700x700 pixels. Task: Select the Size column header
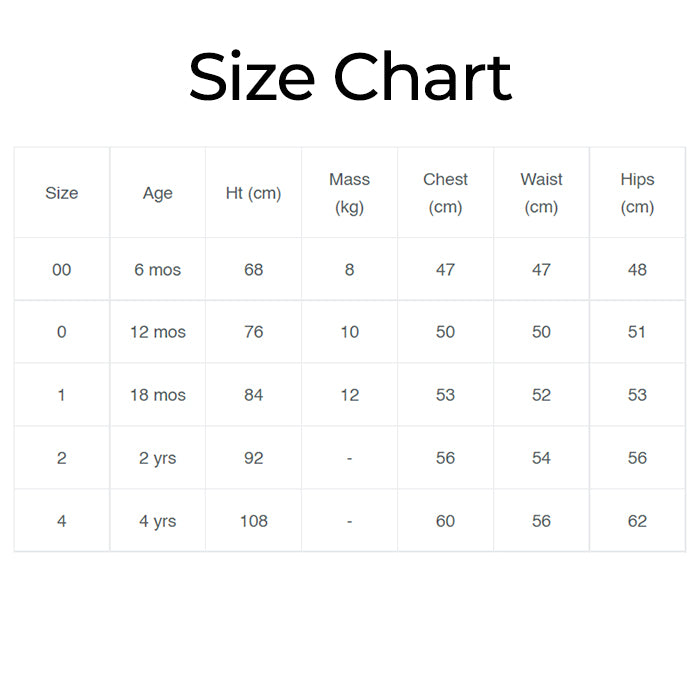[x=61, y=193]
